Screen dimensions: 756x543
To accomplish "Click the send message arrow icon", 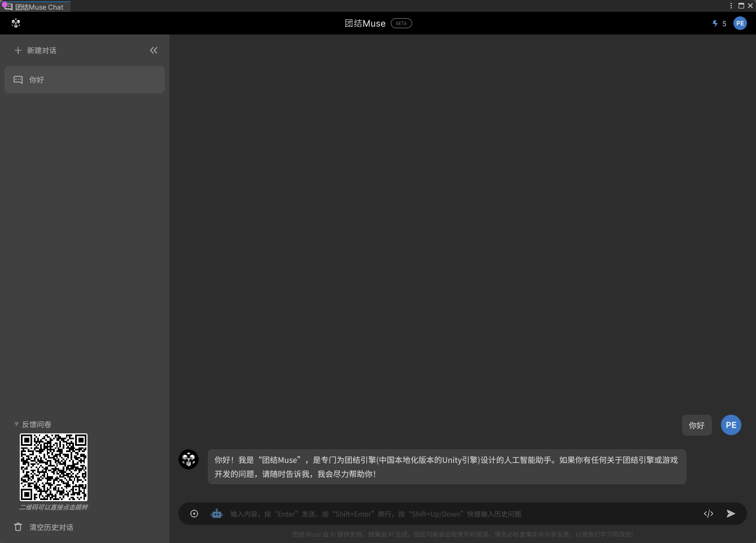I will [x=731, y=514].
